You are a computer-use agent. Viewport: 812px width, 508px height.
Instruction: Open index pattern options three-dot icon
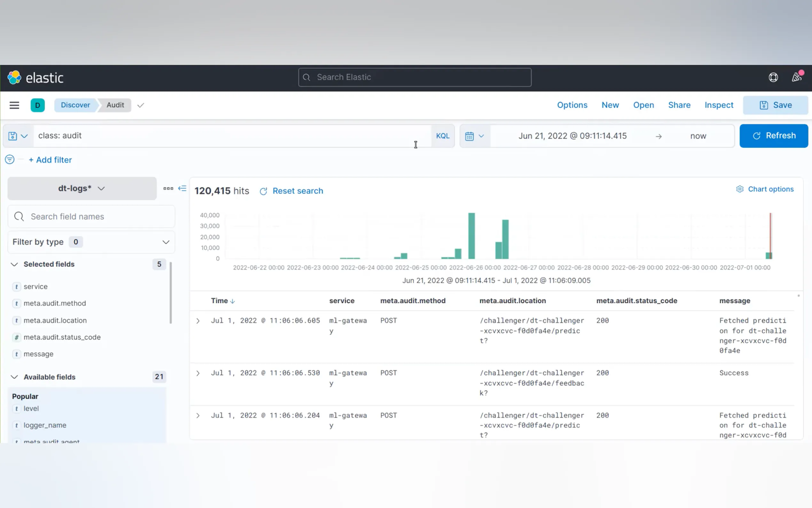pyautogui.click(x=168, y=188)
